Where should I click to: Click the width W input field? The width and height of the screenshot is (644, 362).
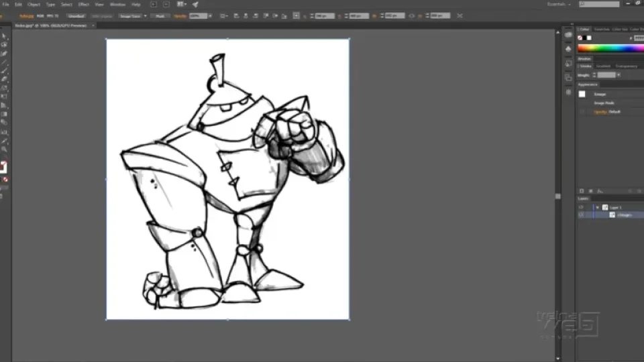pos(394,16)
